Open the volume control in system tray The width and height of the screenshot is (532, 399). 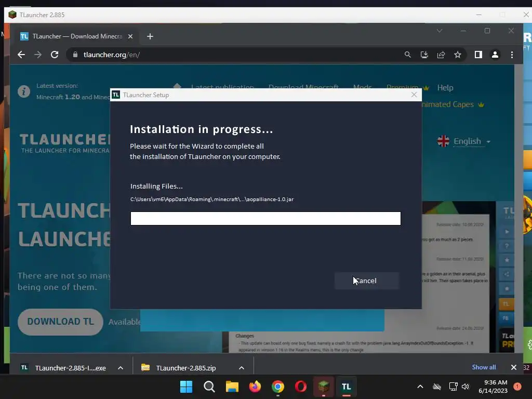[465, 387]
